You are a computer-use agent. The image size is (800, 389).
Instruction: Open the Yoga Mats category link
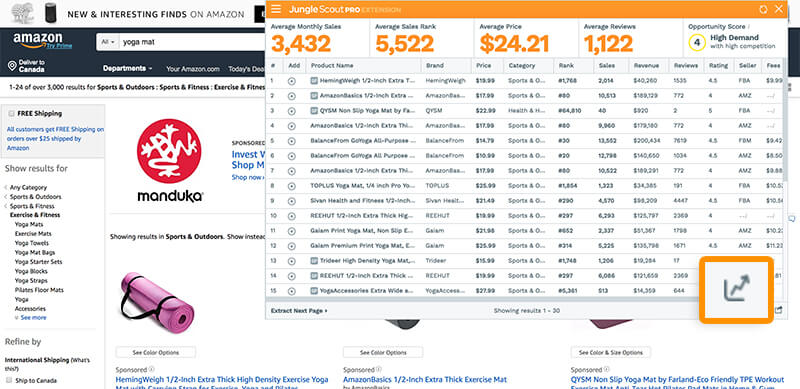29,224
